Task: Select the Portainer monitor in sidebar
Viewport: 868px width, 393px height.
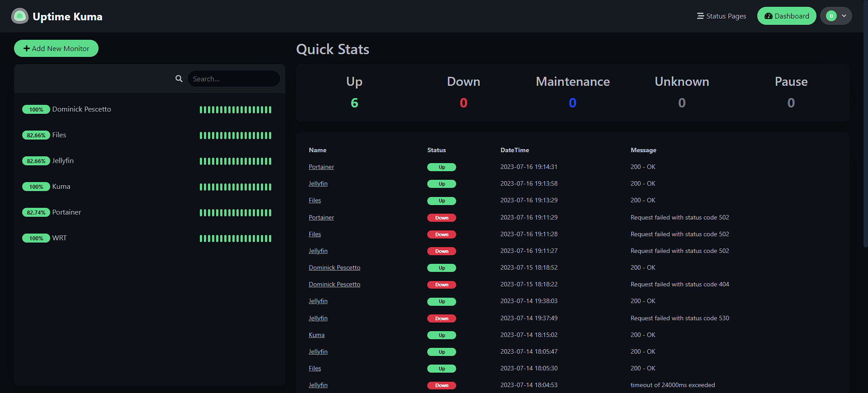Action: point(150,212)
